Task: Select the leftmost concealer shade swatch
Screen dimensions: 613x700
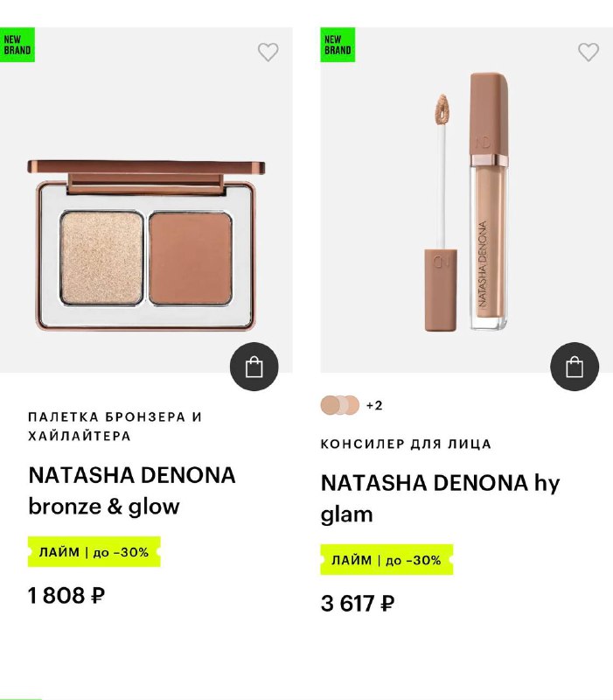Action: point(331,405)
